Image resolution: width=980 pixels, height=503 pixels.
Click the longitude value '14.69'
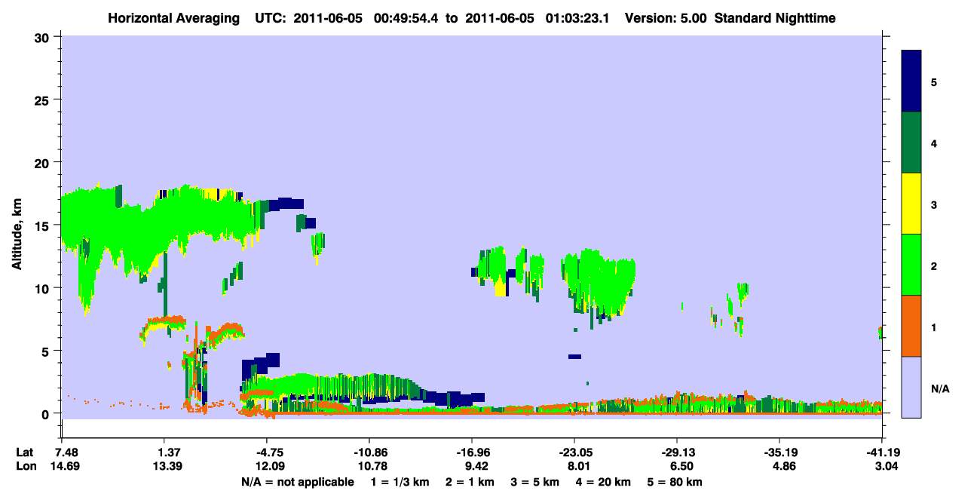point(66,466)
